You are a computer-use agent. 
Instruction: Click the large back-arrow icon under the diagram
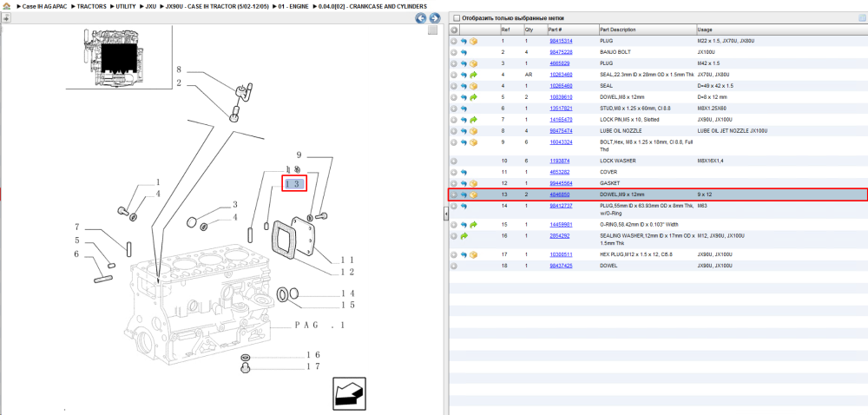(349, 393)
